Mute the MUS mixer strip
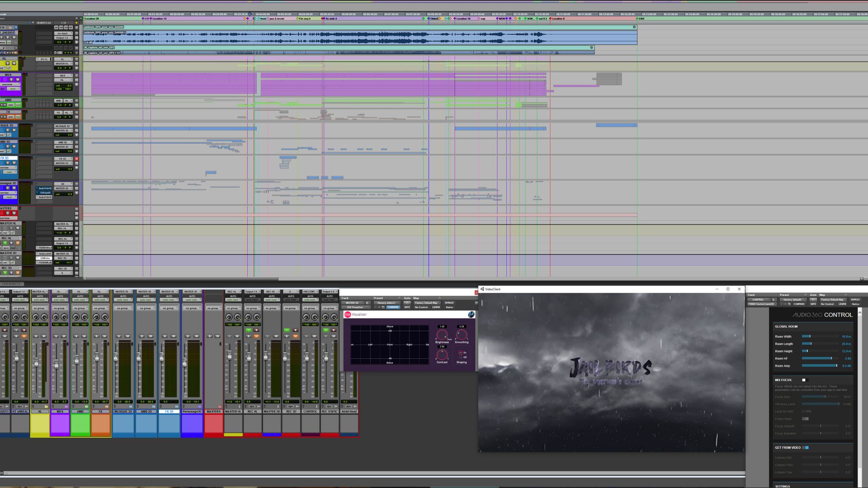 tap(64, 336)
